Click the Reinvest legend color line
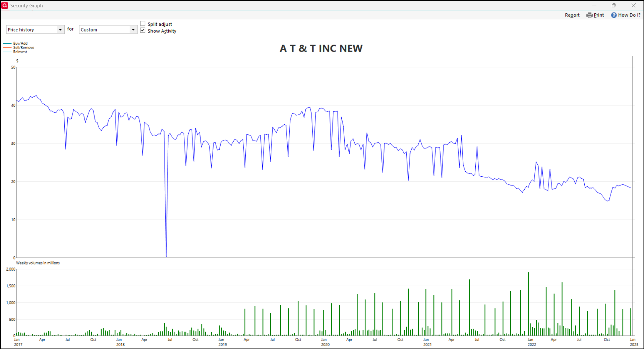644x349 pixels. point(7,52)
